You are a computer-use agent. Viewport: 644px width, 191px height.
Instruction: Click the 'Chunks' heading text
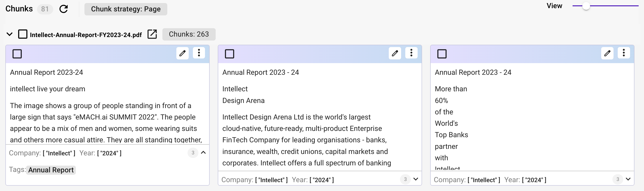tap(19, 9)
